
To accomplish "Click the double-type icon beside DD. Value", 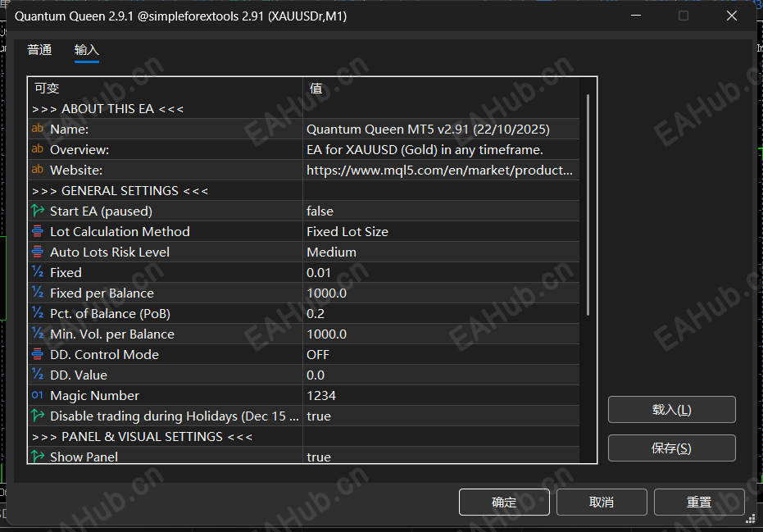I will pos(38,374).
